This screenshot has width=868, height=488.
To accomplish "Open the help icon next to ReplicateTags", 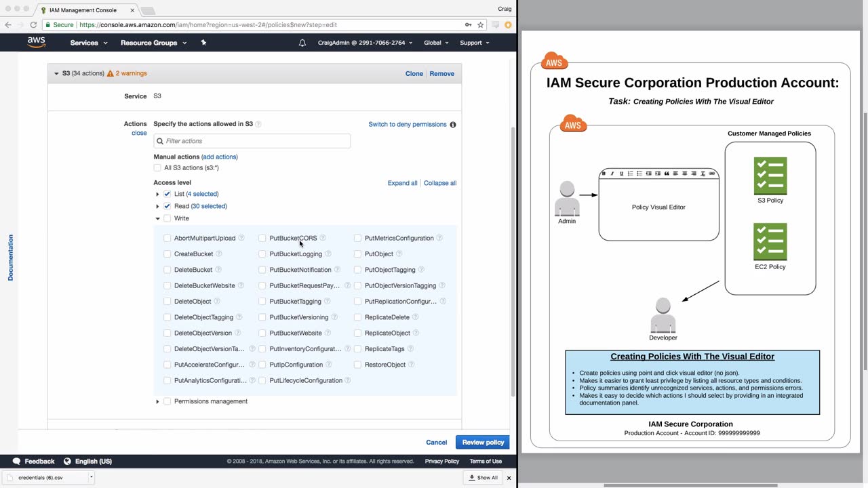I will tap(410, 349).
